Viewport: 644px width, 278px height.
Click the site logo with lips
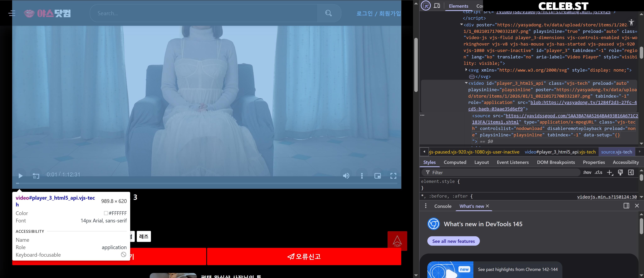(47, 13)
